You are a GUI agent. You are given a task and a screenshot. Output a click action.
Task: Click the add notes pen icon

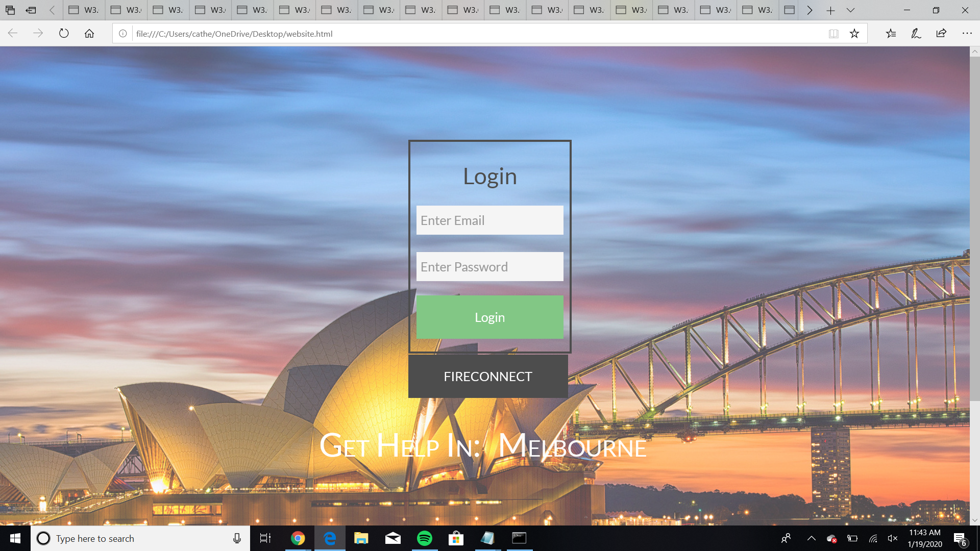pyautogui.click(x=916, y=34)
